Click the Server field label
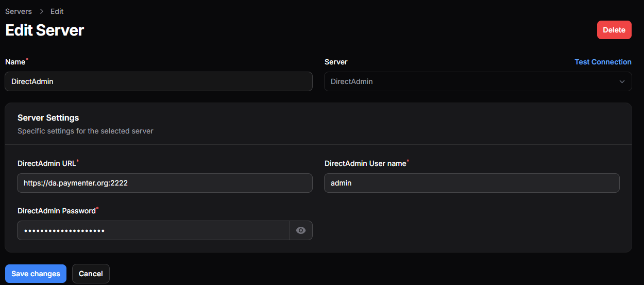 coord(336,62)
